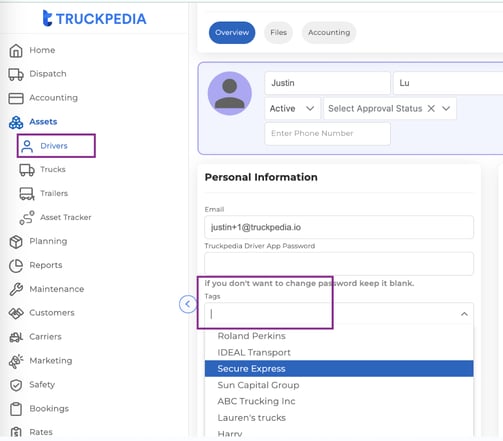Open Home via its house icon

coord(16,50)
